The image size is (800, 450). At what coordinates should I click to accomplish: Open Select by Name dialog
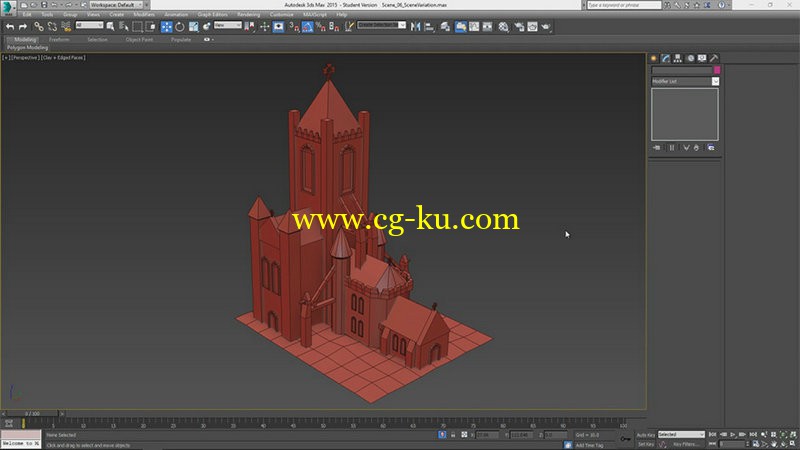123,27
